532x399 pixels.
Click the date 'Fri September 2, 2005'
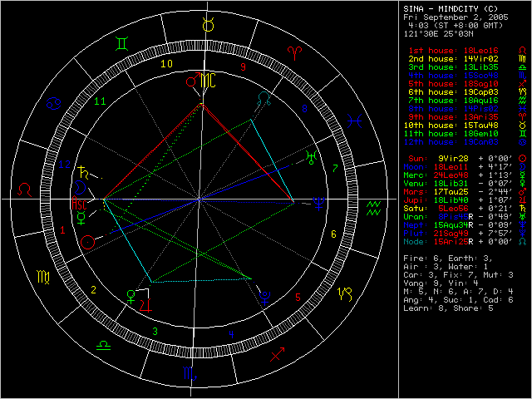(x=456, y=17)
